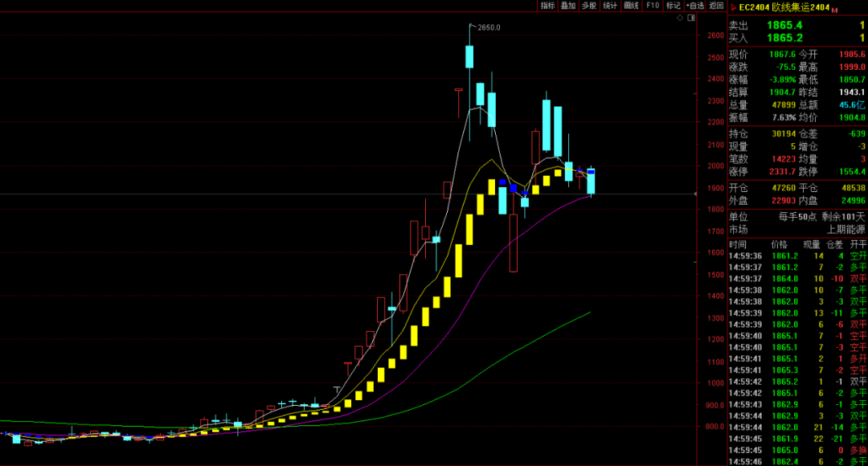The height and width of the screenshot is (466, 868).
Task: Click the 标记 mark button
Action: point(674,6)
